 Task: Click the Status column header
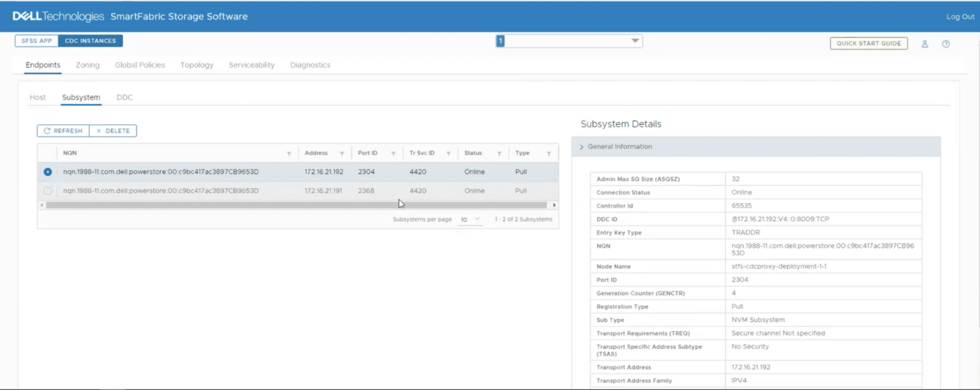point(473,153)
